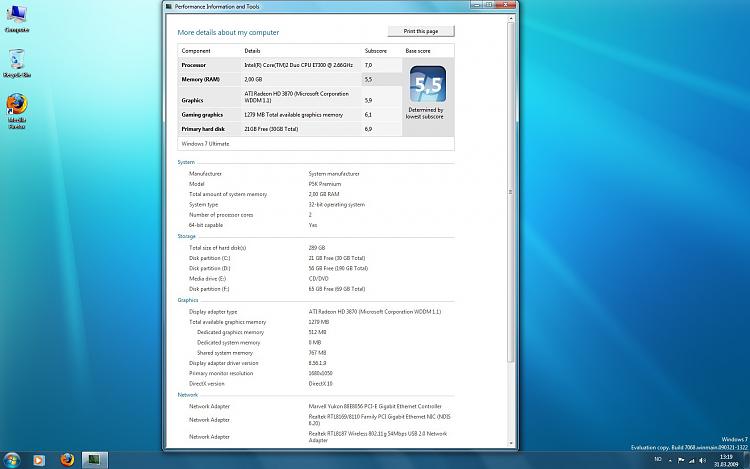Image resolution: width=750 pixels, height=469 pixels.
Task: Click the Shared system memory label
Action: [225, 353]
